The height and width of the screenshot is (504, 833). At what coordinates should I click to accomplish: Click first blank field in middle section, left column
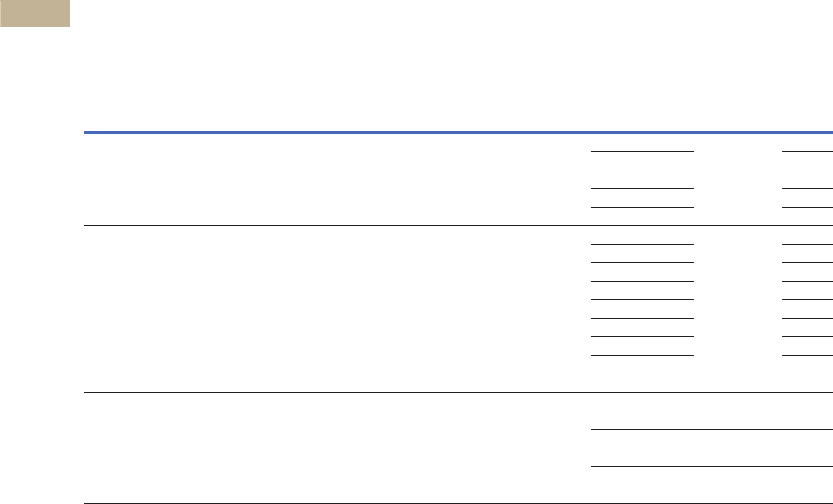point(643,245)
